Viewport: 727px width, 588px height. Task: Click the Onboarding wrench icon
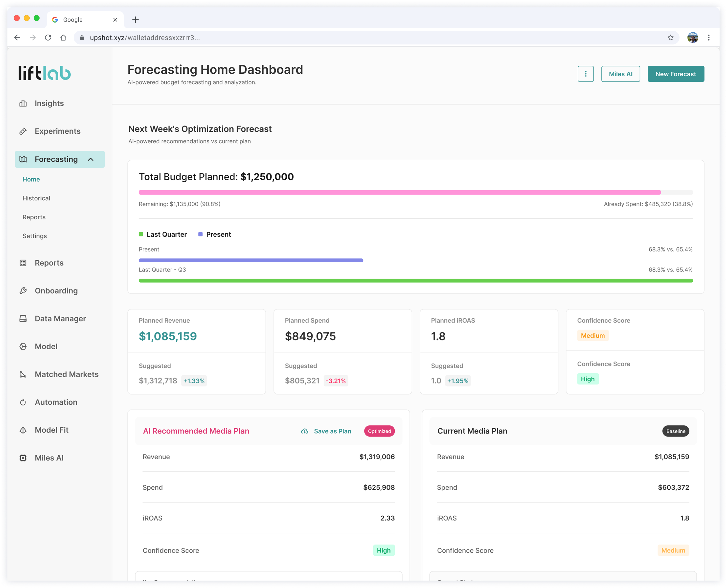(x=23, y=291)
